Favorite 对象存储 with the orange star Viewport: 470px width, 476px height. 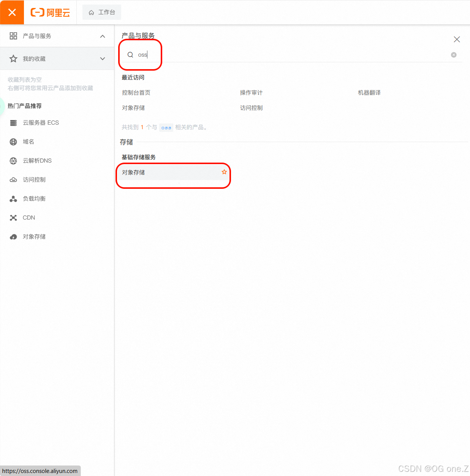[224, 172]
